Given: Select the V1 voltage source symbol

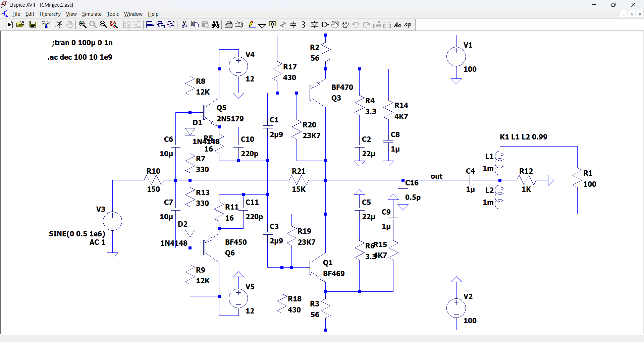Looking at the screenshot, I should click(456, 57).
